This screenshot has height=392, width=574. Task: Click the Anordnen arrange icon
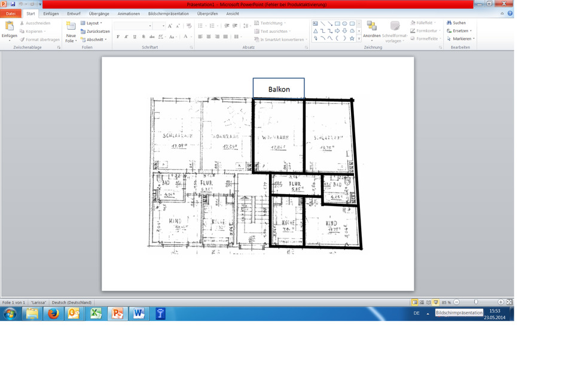[371, 26]
